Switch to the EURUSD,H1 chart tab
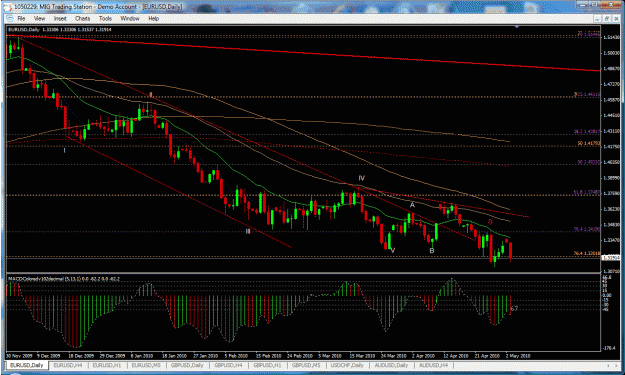Screen dimensions: 625x375 106,365
